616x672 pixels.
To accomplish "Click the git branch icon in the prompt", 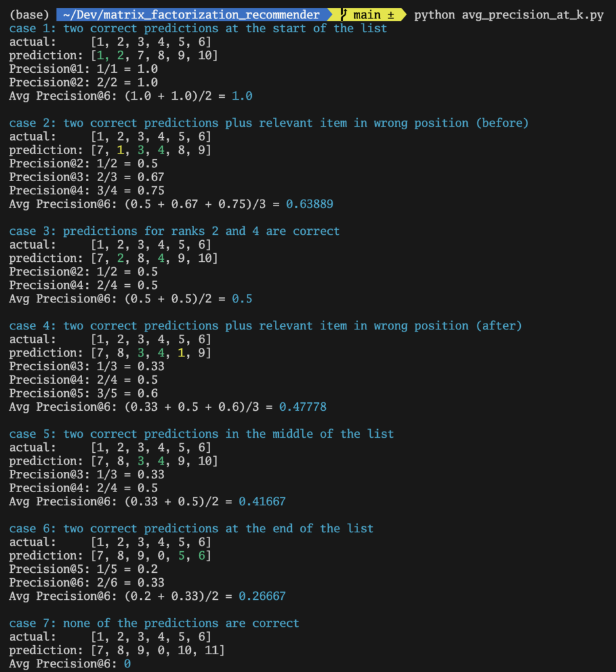I will (343, 14).
